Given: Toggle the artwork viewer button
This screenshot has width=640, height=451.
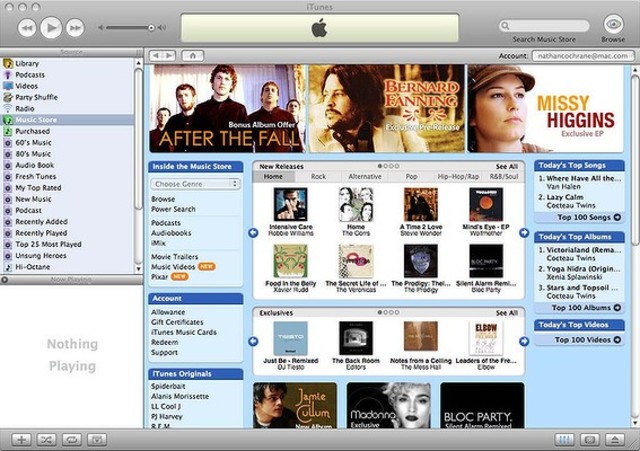Looking at the screenshot, I should point(97,440).
